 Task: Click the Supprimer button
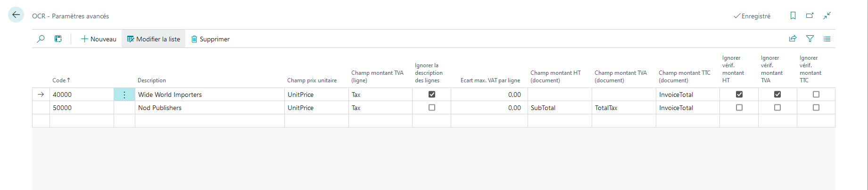210,39
